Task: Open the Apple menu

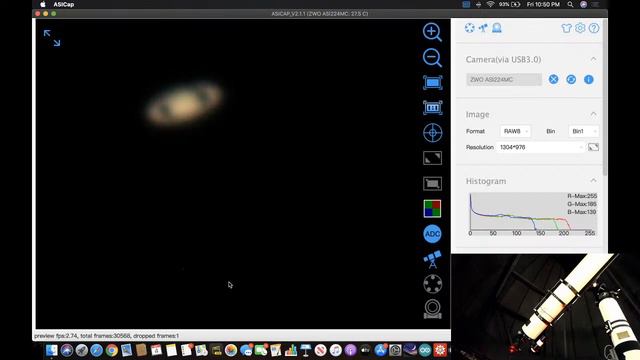Action: coord(42,4)
